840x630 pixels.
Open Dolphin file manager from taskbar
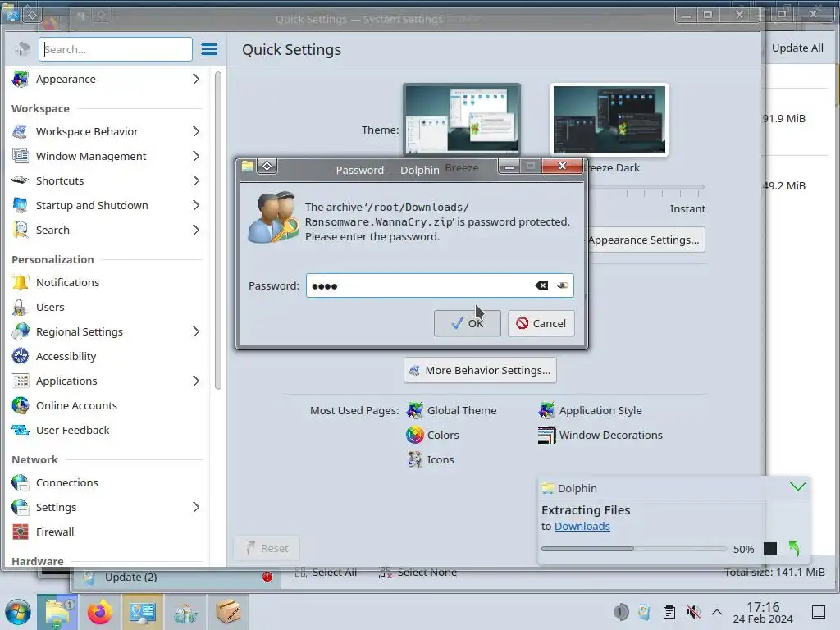(x=57, y=612)
